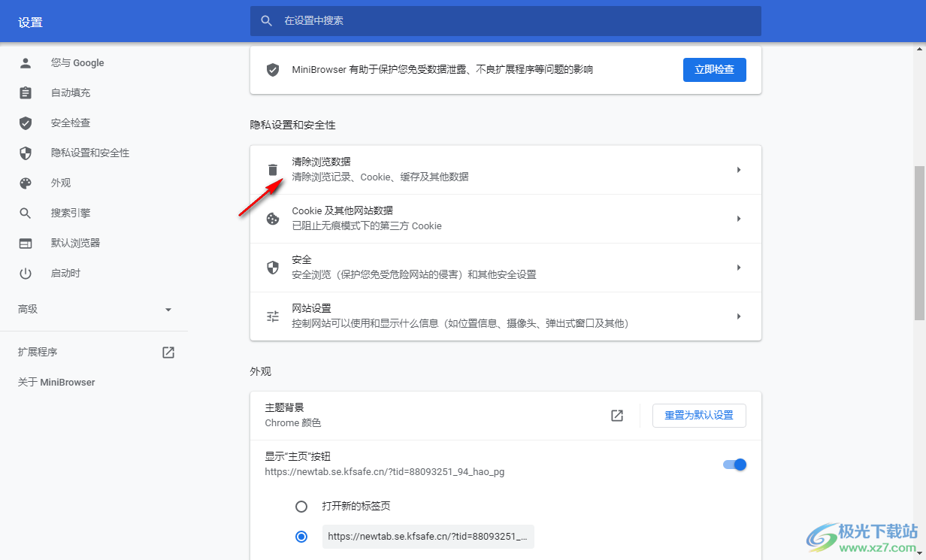The height and width of the screenshot is (560, 926).
Task: Click the cookie icon on Cookie 及其他网站数据 row
Action: click(272, 218)
